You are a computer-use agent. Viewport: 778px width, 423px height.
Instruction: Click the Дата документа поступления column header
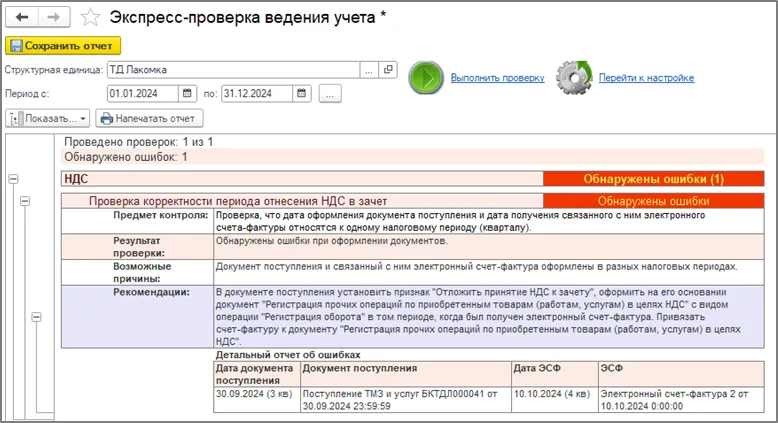(x=257, y=374)
